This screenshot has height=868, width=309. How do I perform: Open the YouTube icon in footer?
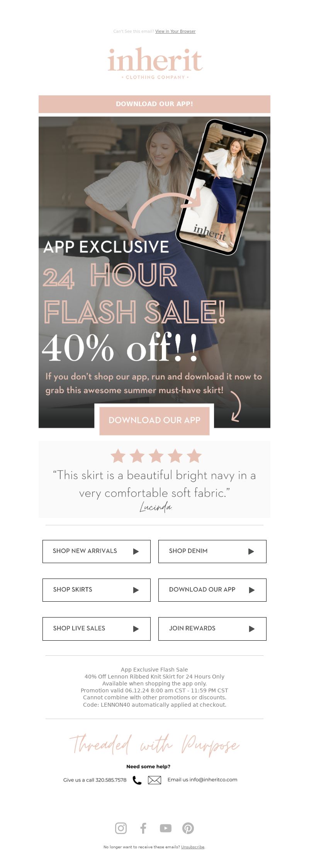pyautogui.click(x=166, y=828)
